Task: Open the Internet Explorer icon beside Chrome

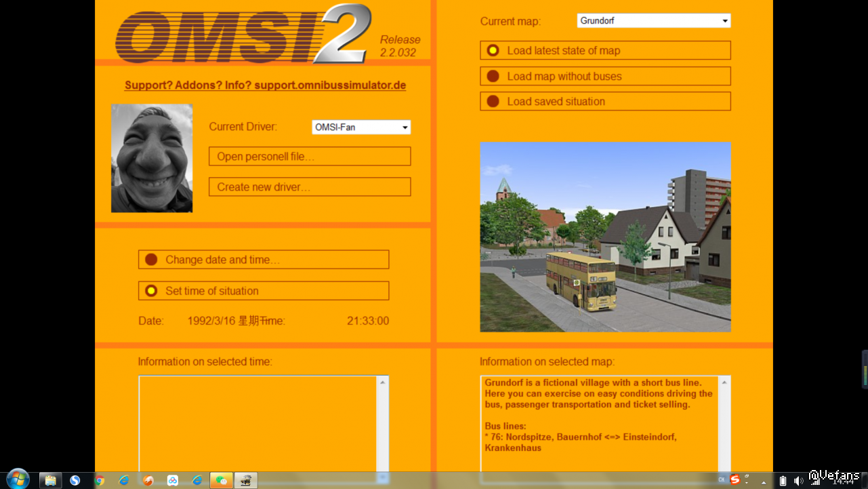Action: point(124,480)
